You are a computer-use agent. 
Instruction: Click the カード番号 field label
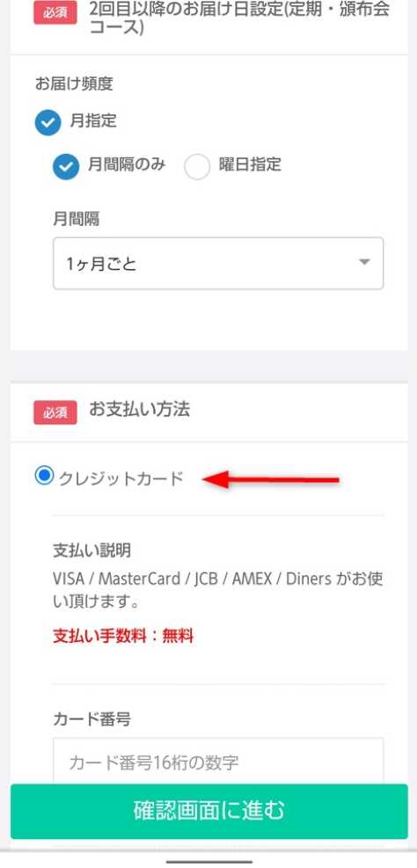91,719
